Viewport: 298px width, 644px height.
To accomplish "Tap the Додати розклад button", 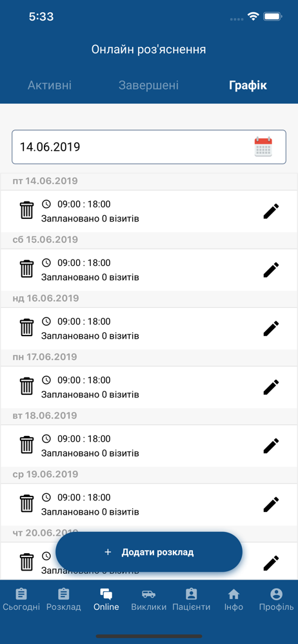I will tap(149, 552).
